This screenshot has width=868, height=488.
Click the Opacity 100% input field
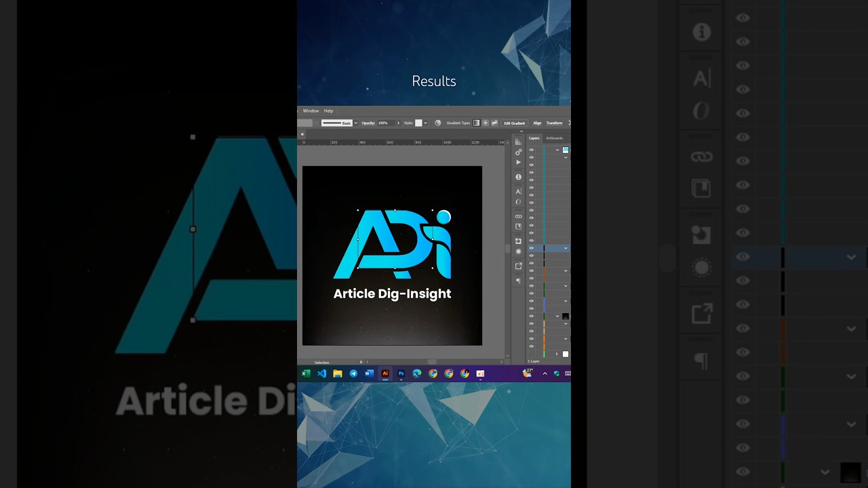pyautogui.click(x=387, y=123)
